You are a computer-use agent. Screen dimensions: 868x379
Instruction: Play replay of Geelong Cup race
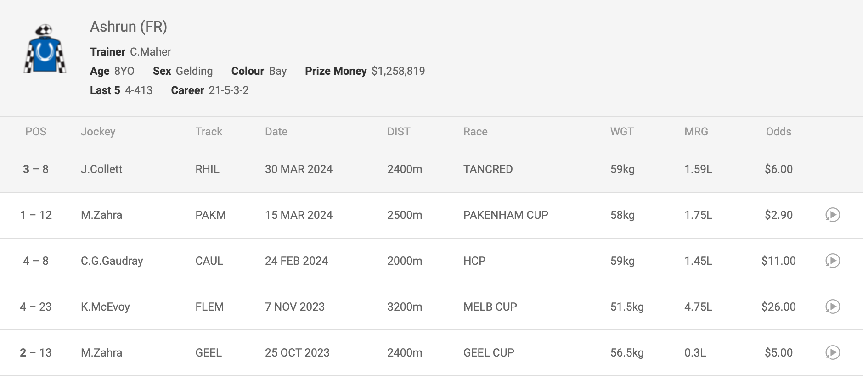click(833, 352)
